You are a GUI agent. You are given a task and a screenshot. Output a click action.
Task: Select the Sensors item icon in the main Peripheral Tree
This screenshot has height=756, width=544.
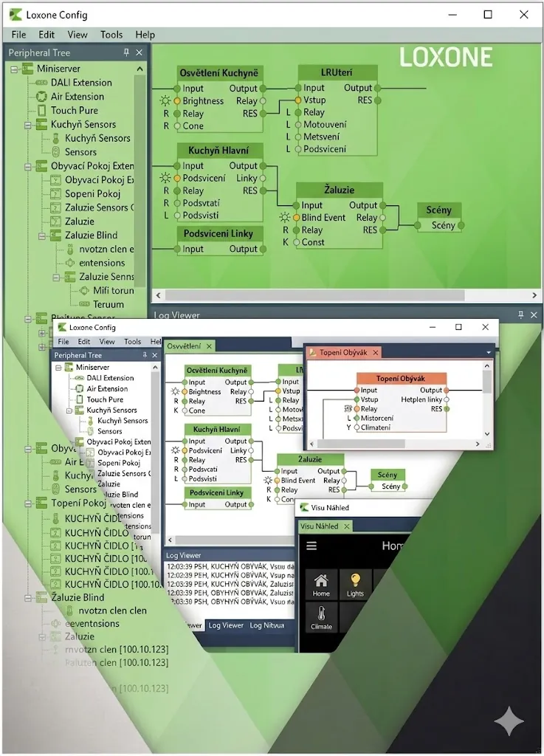pyautogui.click(x=55, y=152)
